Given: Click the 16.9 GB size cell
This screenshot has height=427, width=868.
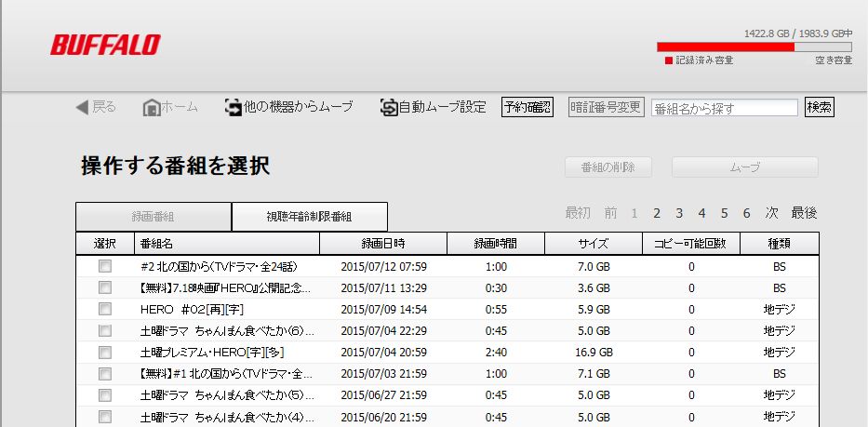Looking at the screenshot, I should point(594,353).
